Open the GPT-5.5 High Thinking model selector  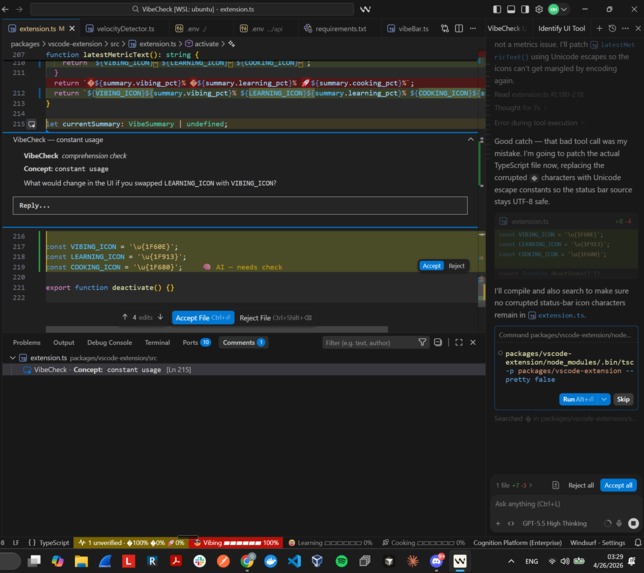click(554, 523)
